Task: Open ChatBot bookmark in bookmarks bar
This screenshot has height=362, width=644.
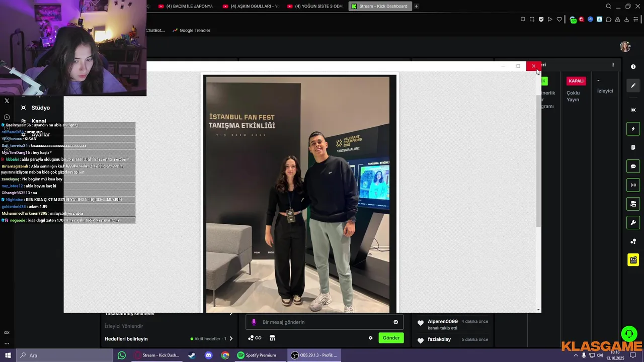Action: click(x=155, y=30)
